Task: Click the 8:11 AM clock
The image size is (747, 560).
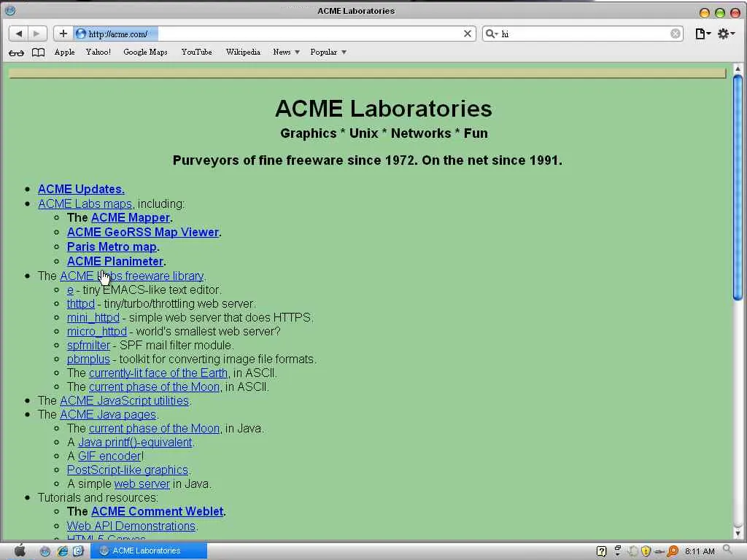Action: (700, 551)
